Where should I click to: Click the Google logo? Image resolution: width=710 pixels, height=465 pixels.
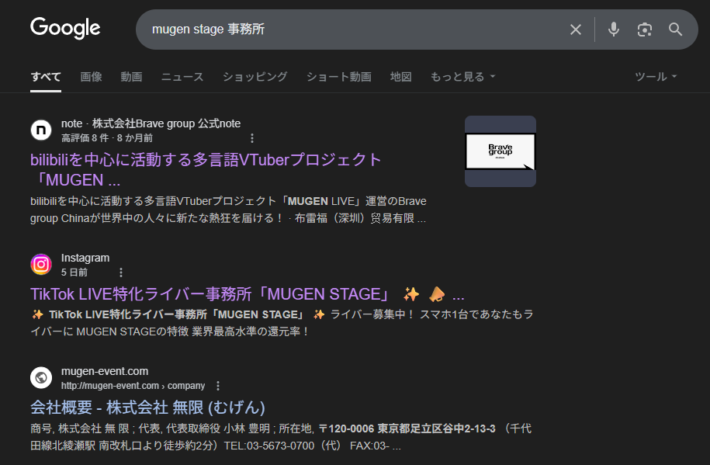(x=65, y=28)
